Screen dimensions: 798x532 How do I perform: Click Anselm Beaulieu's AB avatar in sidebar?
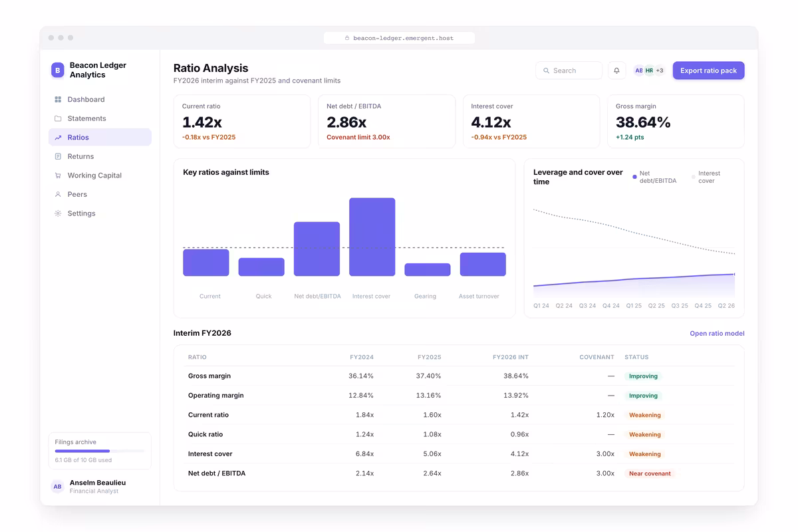(x=58, y=487)
